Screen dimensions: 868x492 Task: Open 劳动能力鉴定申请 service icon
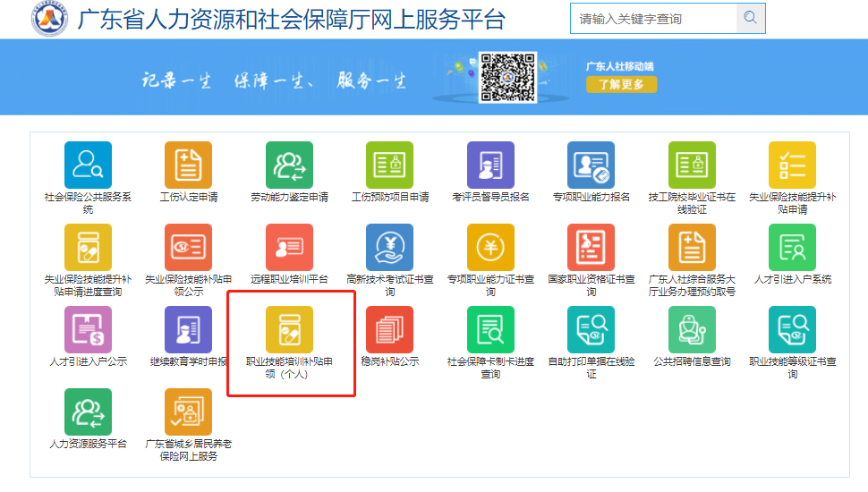point(289,165)
